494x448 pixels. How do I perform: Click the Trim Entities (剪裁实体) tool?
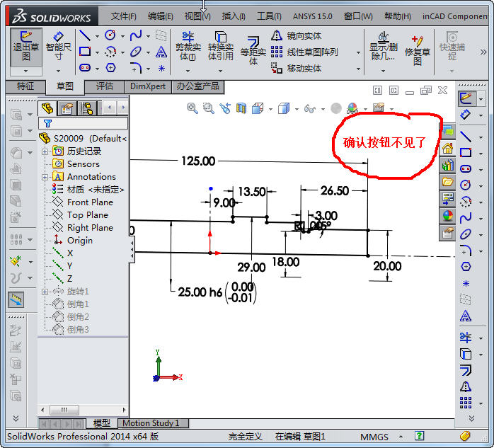pyautogui.click(x=188, y=45)
